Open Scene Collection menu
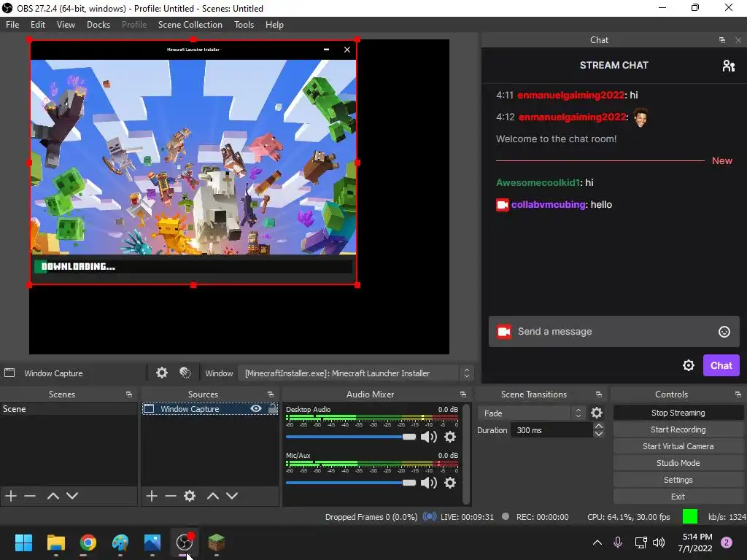Screen dimensions: 747x560 [x=190, y=25]
